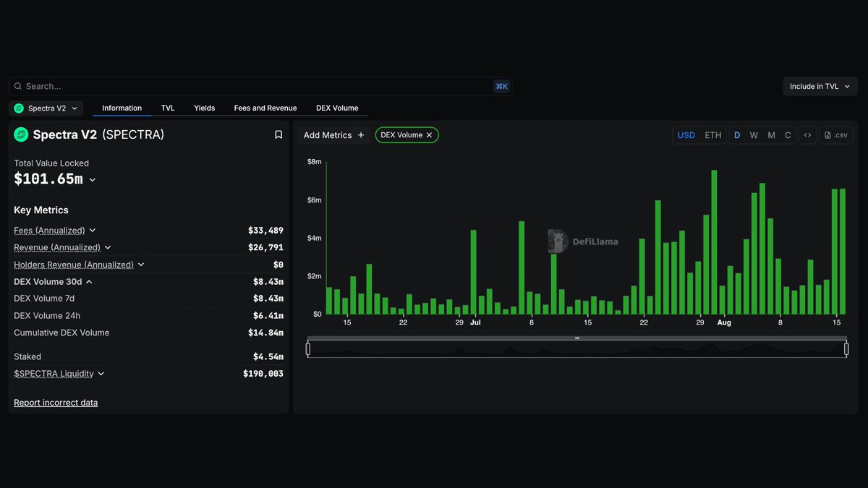Screen dimensions: 868x488
Task: Select weekly (W) chart grouping
Action: click(x=754, y=135)
